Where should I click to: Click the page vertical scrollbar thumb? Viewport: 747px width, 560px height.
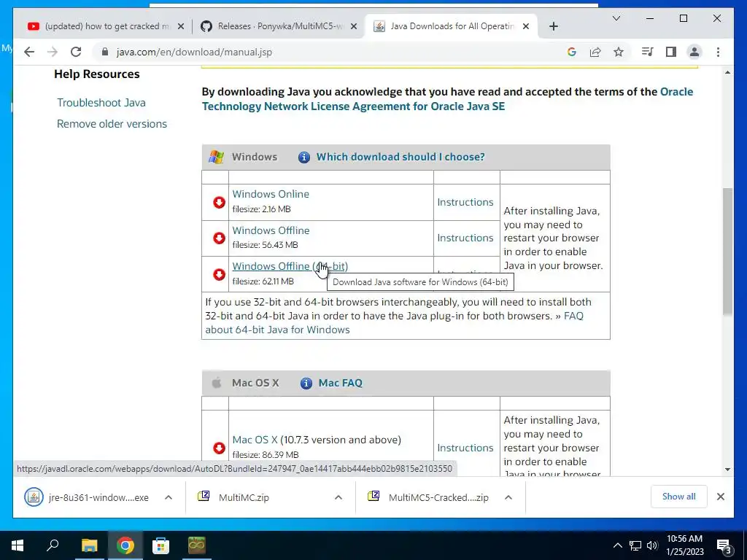click(x=727, y=251)
